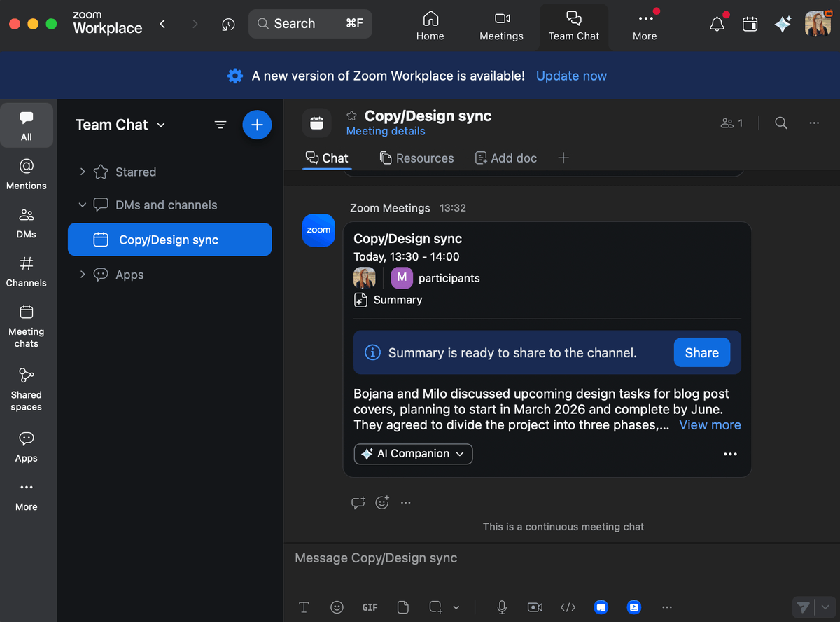Click the Update now link

(571, 76)
